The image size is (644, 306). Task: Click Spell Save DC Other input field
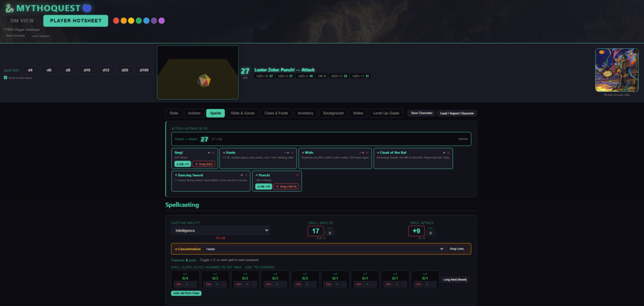[330, 233]
